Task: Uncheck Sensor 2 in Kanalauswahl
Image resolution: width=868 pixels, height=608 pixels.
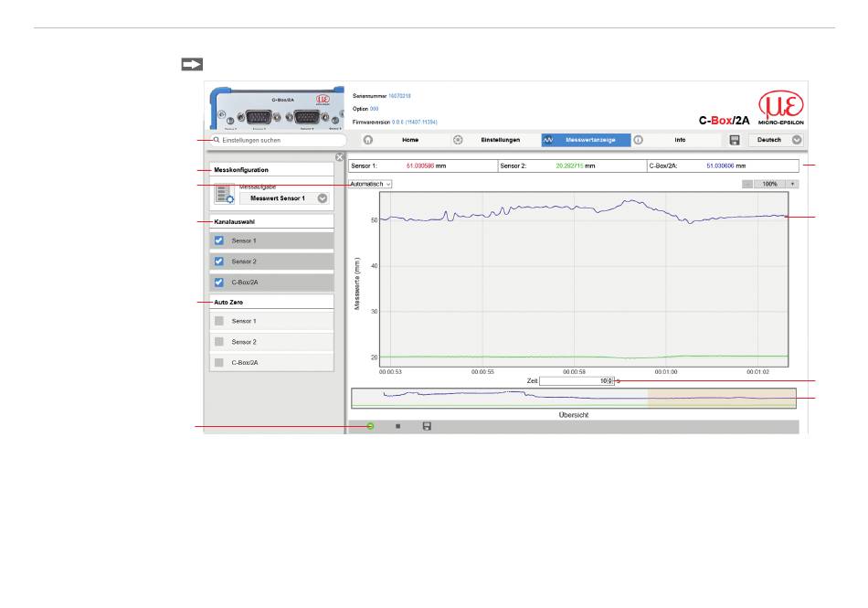Action: pyautogui.click(x=219, y=261)
